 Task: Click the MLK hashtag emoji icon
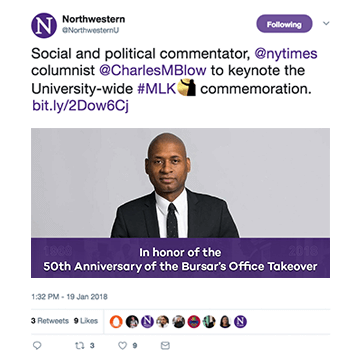point(186,88)
